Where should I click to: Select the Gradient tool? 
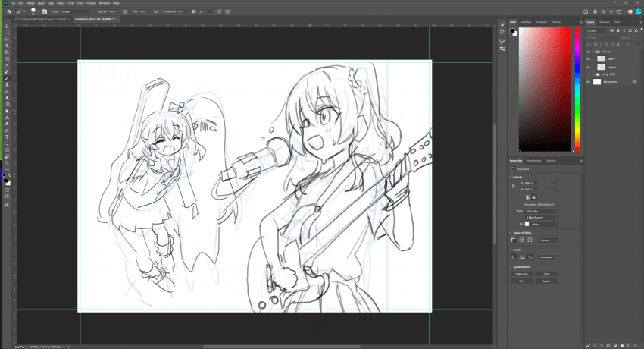[x=7, y=105]
